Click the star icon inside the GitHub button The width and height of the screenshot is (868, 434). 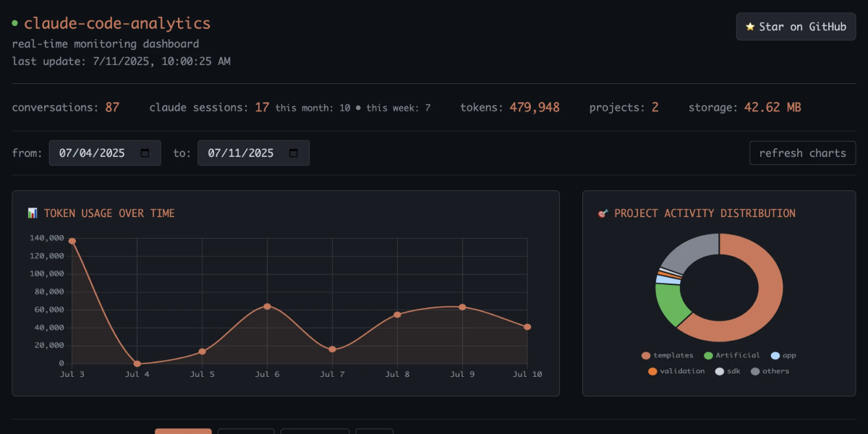click(x=749, y=26)
